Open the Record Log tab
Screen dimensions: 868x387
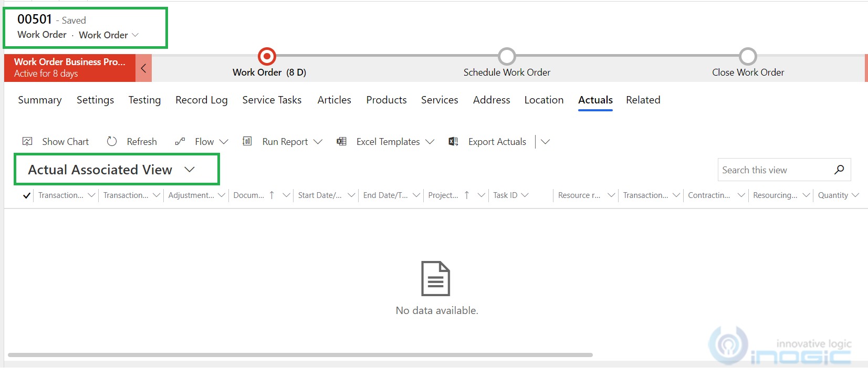click(x=202, y=100)
